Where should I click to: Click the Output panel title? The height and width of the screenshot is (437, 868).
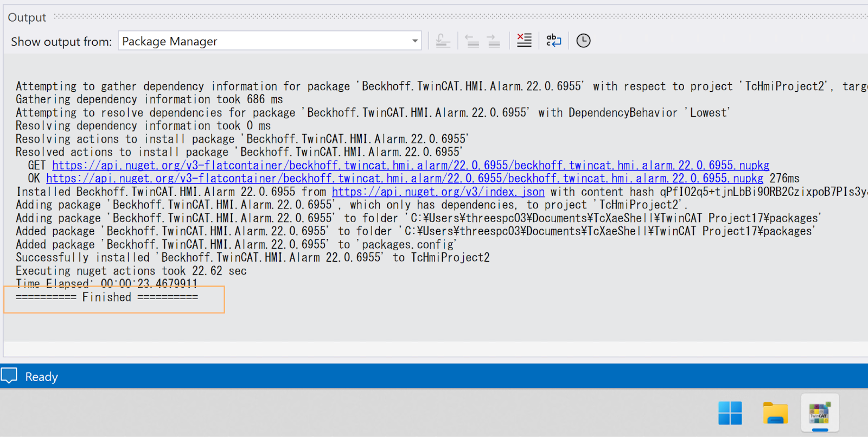tap(27, 17)
